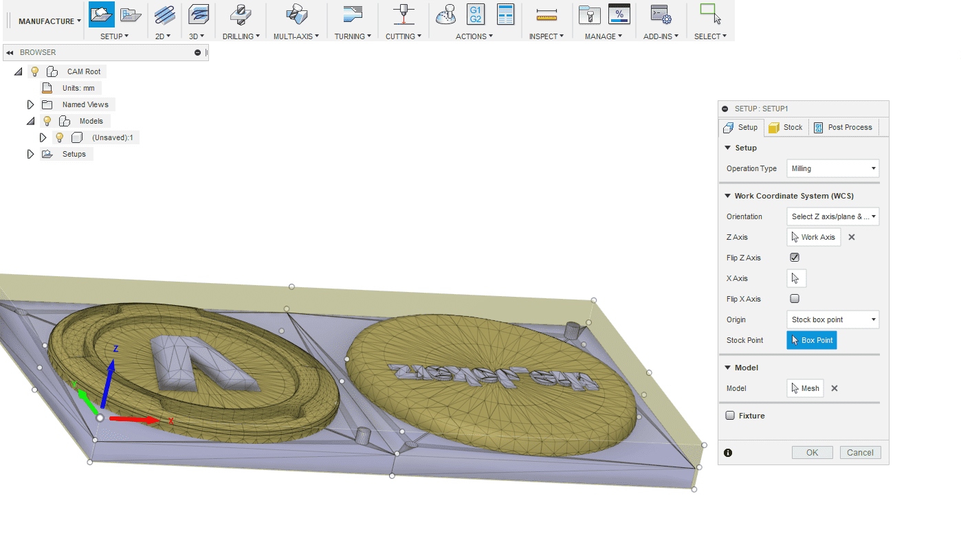Viewport: 961px width, 560px height.
Task: Open the Setup Sheet icon in Actions
Action: point(505,14)
